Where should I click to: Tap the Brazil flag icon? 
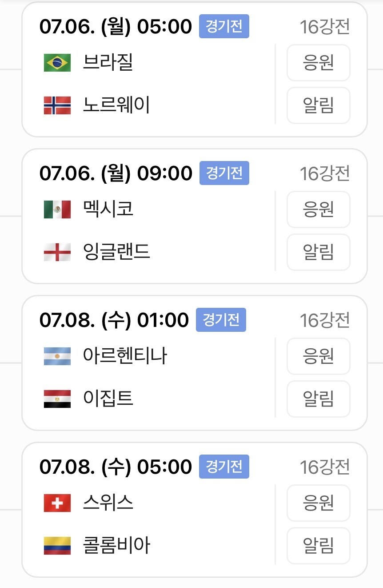click(57, 63)
